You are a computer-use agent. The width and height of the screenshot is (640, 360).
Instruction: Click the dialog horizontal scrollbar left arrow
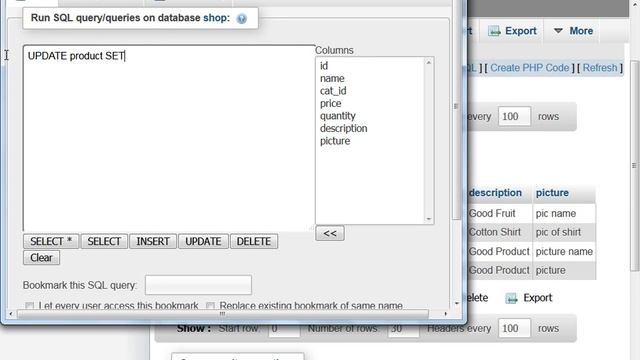11,314
